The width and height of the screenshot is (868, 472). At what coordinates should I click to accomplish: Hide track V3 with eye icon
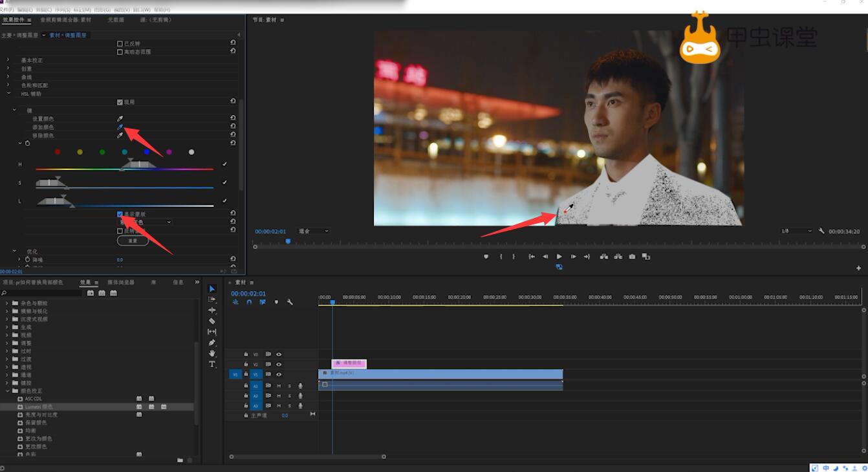coord(279,354)
